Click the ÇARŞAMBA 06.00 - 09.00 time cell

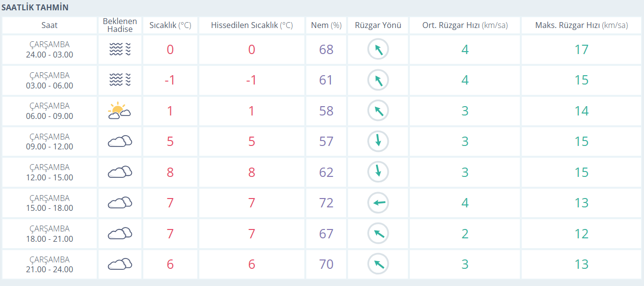point(50,111)
